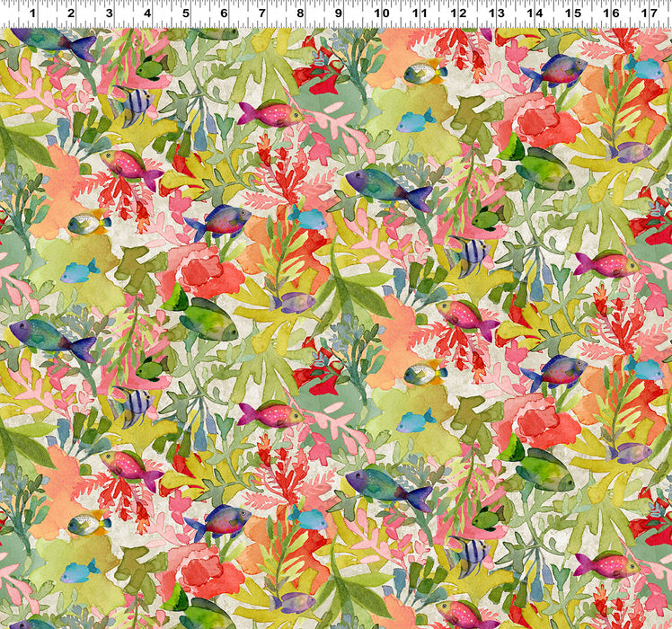The height and width of the screenshot is (629, 672).
Task: Click the number 6 on the ruler
Action: point(224,13)
